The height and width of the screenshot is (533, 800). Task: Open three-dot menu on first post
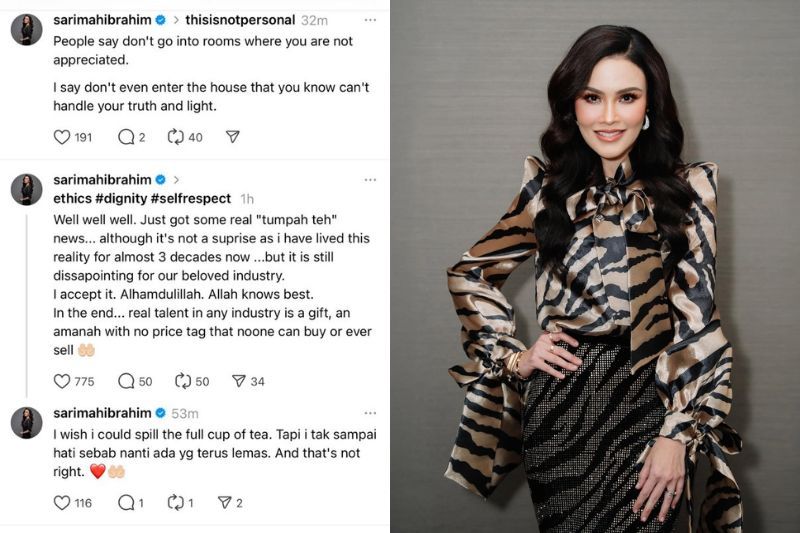click(370, 20)
